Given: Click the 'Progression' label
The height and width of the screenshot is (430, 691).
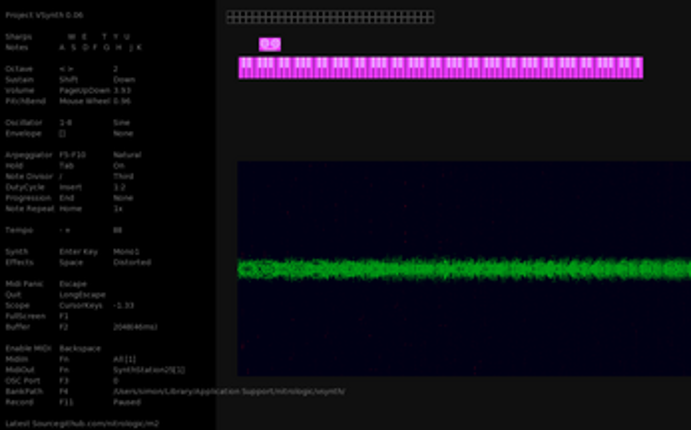Looking at the screenshot, I should pos(27,198).
